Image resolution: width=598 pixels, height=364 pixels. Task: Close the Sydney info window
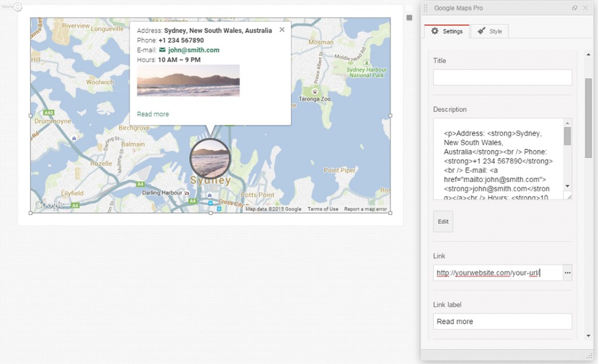(x=281, y=29)
